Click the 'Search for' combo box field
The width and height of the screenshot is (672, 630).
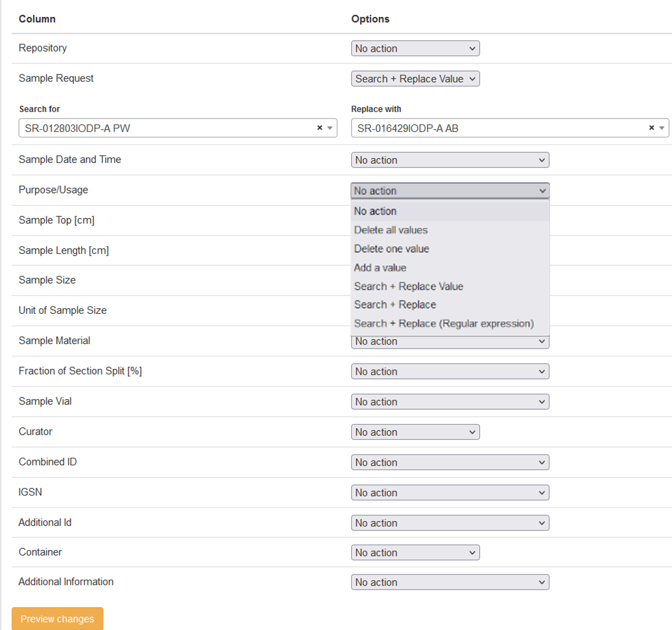tap(166, 128)
